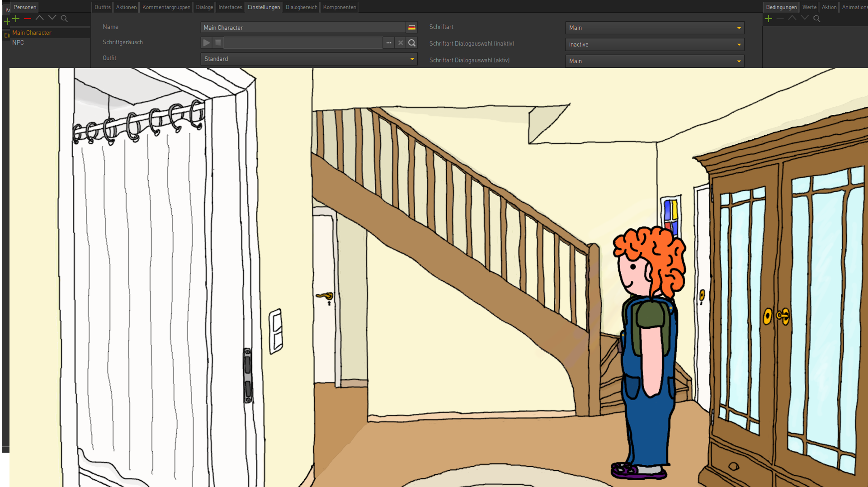Browse for Schrittgeräusch file via ellipsis

point(389,43)
